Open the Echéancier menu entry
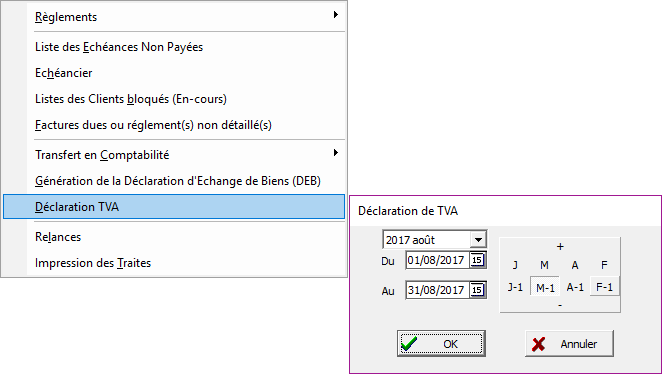Viewport: 664px width, 375px height. 174,73
